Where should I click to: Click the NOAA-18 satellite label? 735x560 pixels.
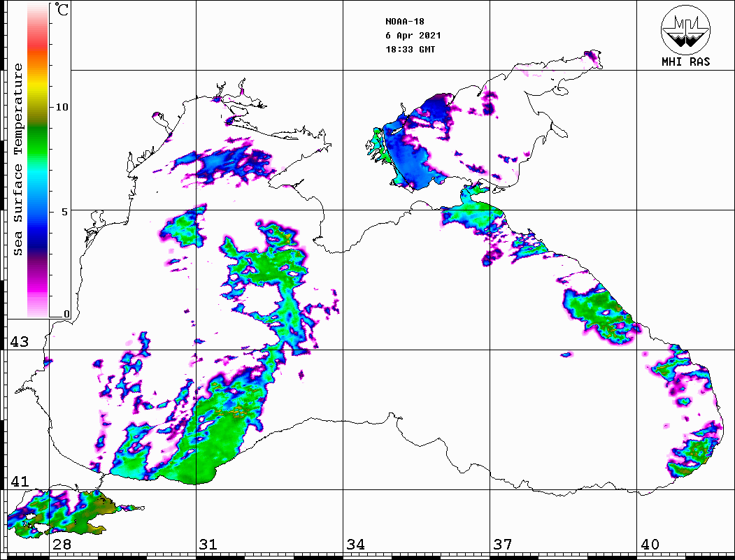[x=405, y=22]
